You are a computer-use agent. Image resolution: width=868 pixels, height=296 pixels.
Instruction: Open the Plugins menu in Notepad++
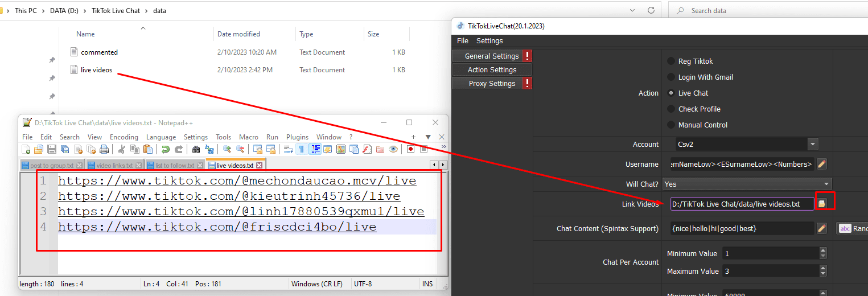(x=297, y=137)
